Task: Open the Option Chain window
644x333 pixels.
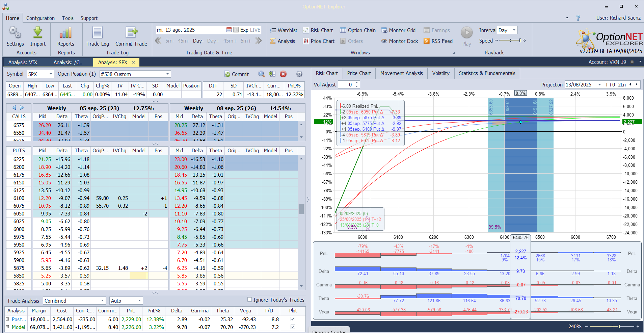Action: 357,30
